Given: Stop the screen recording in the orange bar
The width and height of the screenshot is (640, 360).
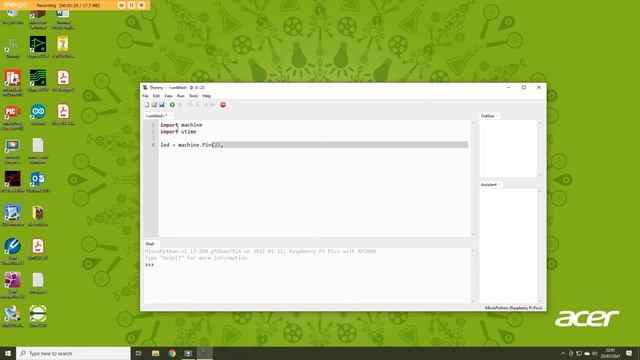Looking at the screenshot, I should 142,5.
